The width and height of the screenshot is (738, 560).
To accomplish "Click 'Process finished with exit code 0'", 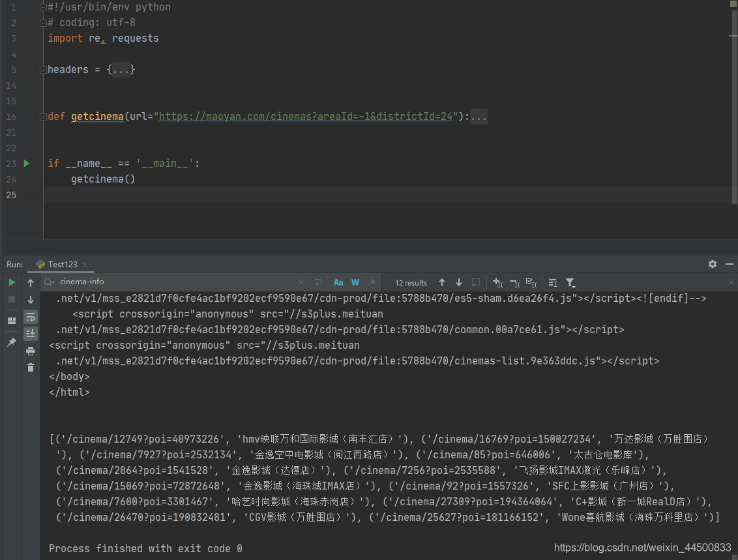I will point(145,548).
